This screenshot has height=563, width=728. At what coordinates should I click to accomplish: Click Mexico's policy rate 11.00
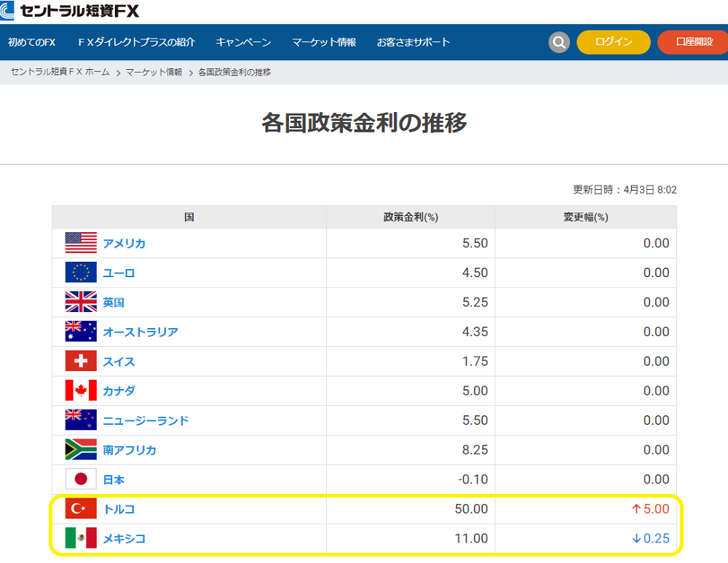point(471,538)
